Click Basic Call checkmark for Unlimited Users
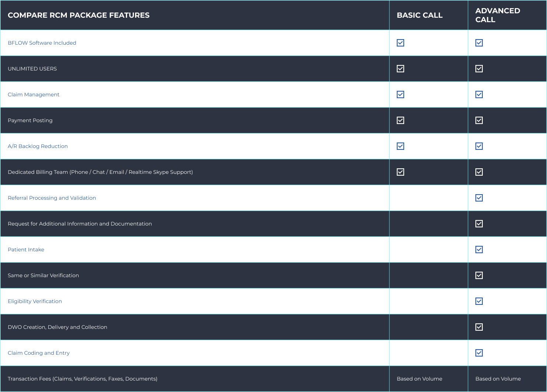547x392 pixels. point(400,69)
